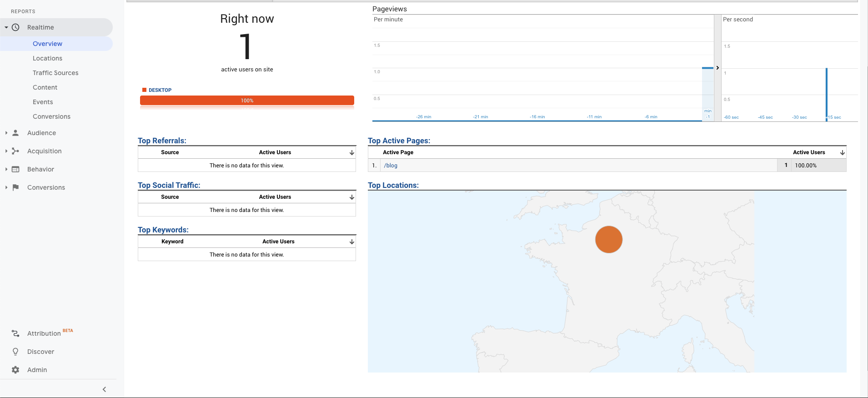Open the Realtime Events report
The image size is (868, 398).
43,102
